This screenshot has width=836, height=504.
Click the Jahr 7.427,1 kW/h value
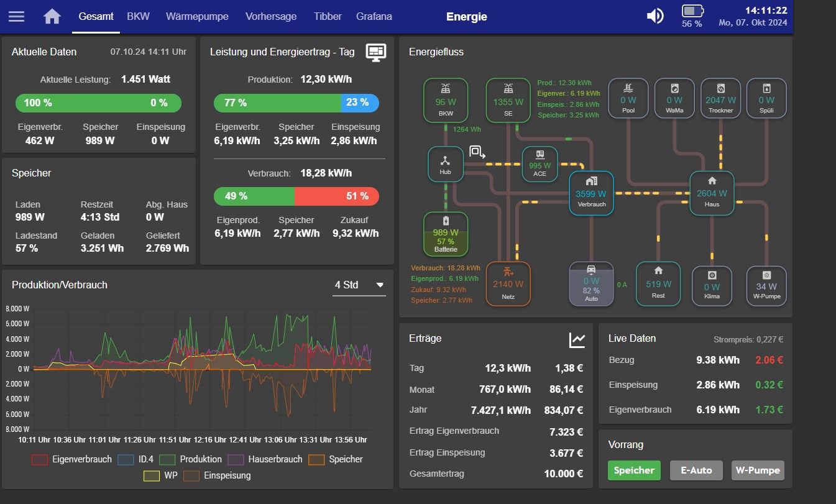[501, 410]
